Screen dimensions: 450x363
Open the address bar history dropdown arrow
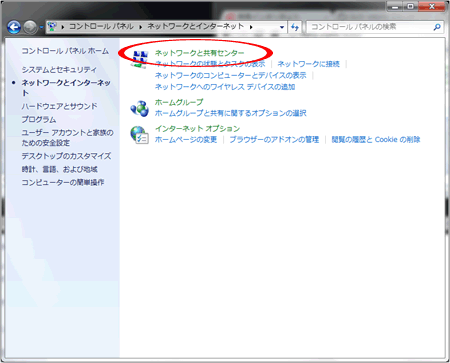click(x=282, y=27)
